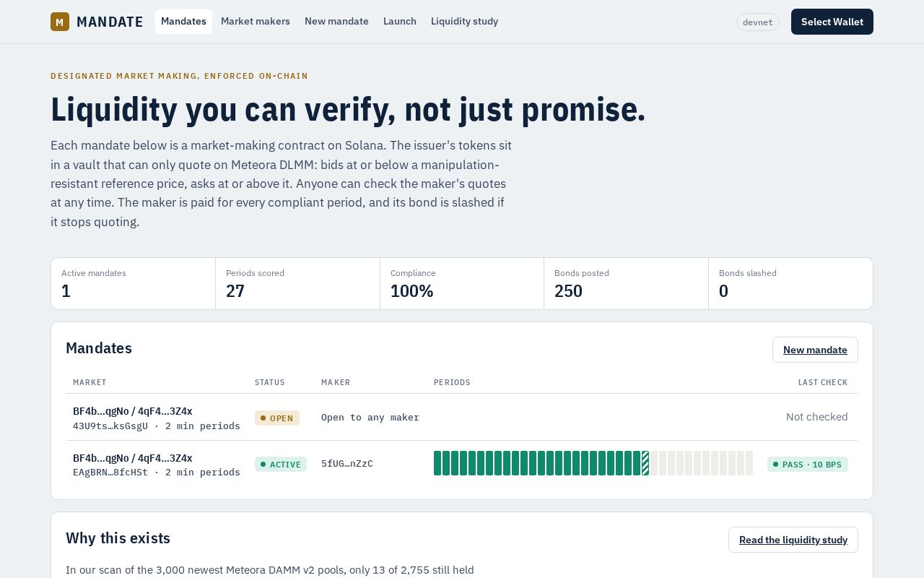Click New mandate button in Mandates panel
Image resolution: width=924 pixels, height=578 pixels.
click(x=815, y=350)
